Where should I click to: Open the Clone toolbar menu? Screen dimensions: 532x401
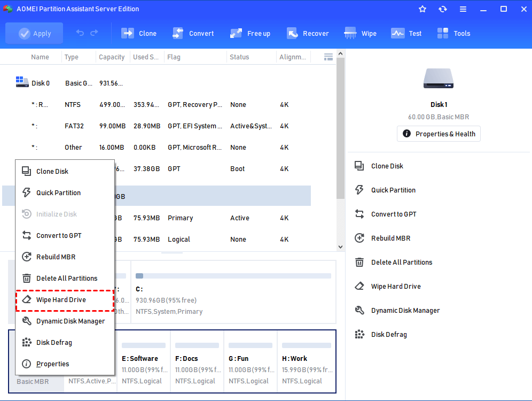coord(139,33)
